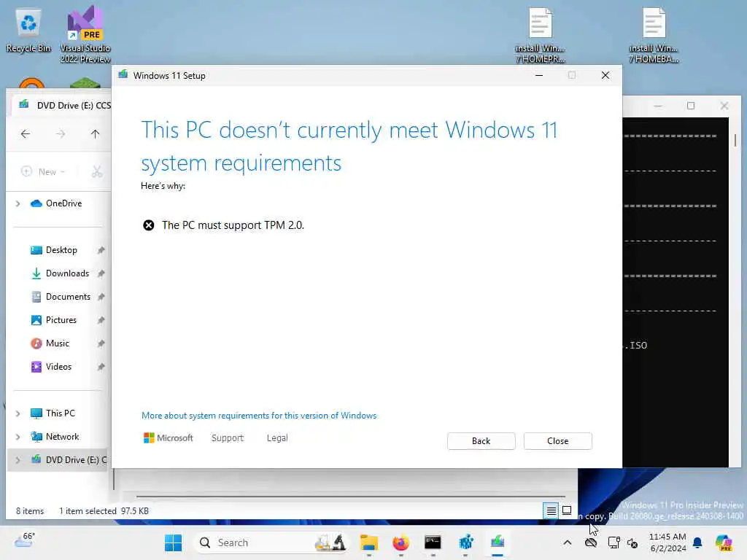Open the weather widget showing 66°
Image resolution: width=747 pixels, height=560 pixels.
[25, 540]
